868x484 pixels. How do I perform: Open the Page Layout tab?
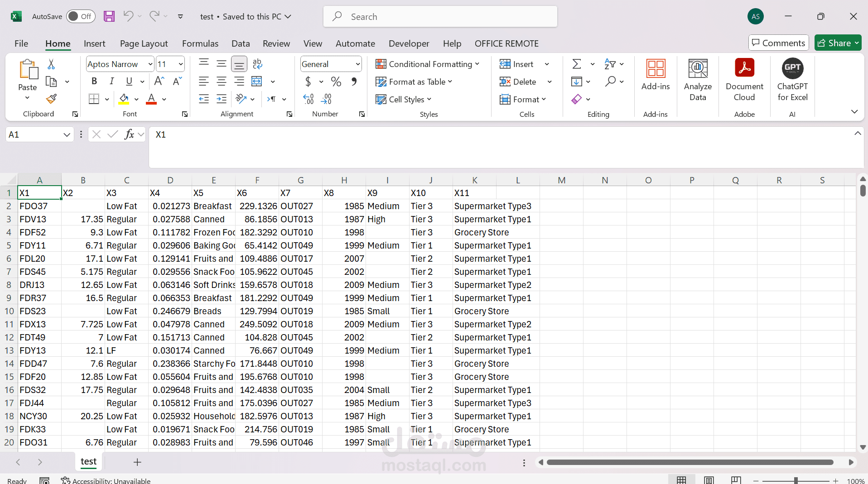click(x=144, y=43)
